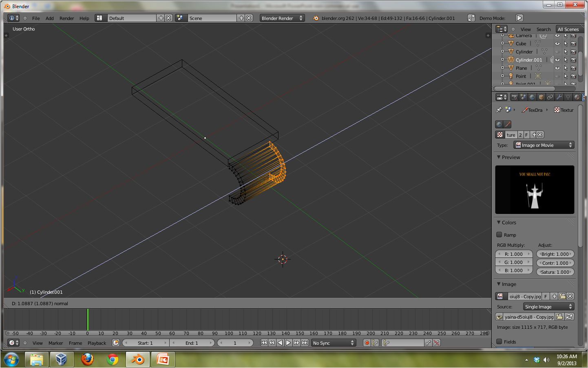Open texture Type Image or Movie dropdown
The height and width of the screenshot is (368, 588).
(544, 145)
